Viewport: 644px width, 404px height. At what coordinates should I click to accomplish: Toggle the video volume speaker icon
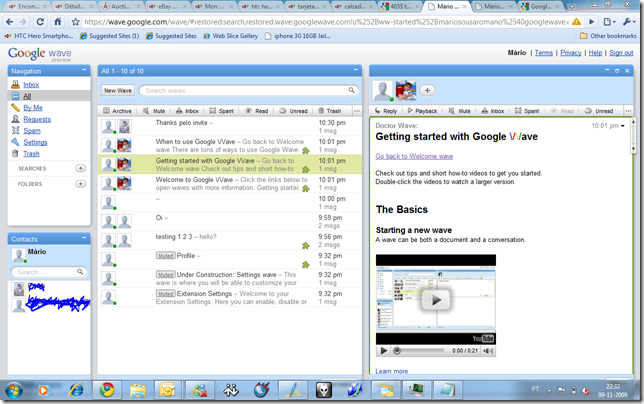click(488, 351)
